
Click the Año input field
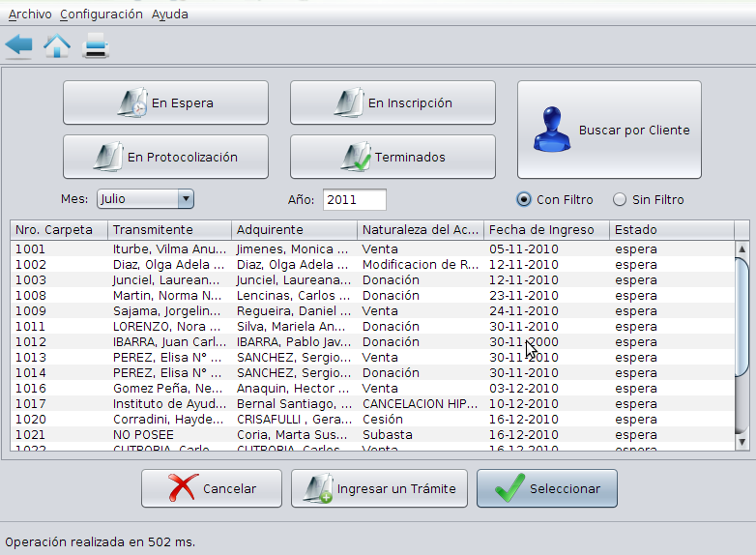click(354, 200)
